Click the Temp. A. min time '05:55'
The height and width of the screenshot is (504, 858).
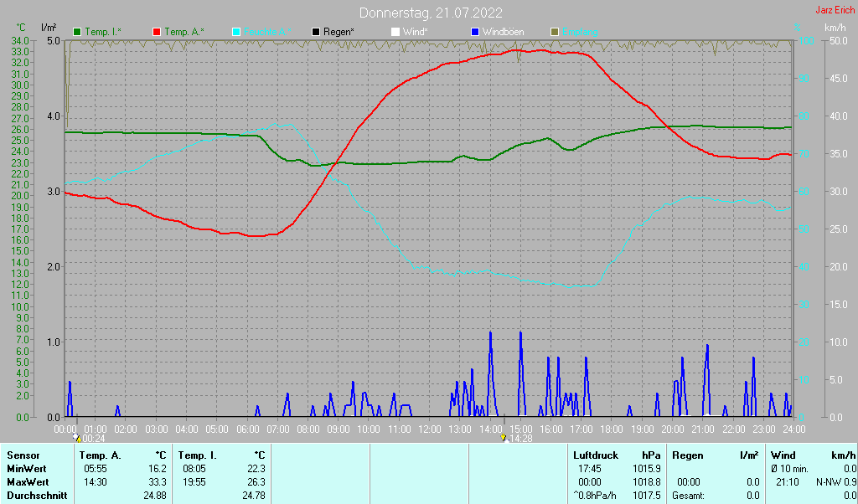click(x=96, y=469)
